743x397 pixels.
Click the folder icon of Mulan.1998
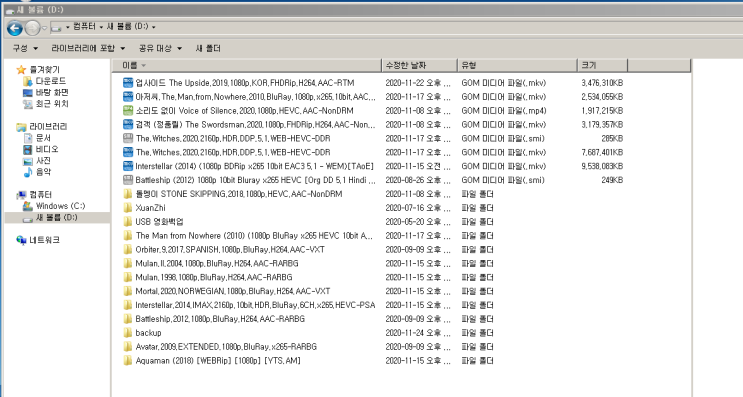[x=128, y=277]
